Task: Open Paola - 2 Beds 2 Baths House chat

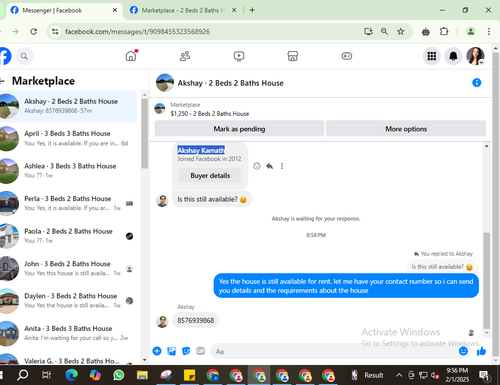Action: coord(68,236)
